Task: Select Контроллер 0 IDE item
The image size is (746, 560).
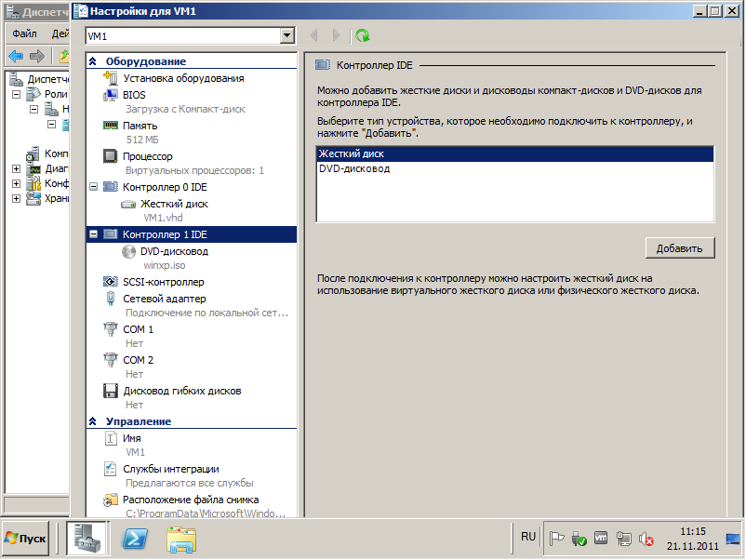Action: pyautogui.click(x=165, y=187)
